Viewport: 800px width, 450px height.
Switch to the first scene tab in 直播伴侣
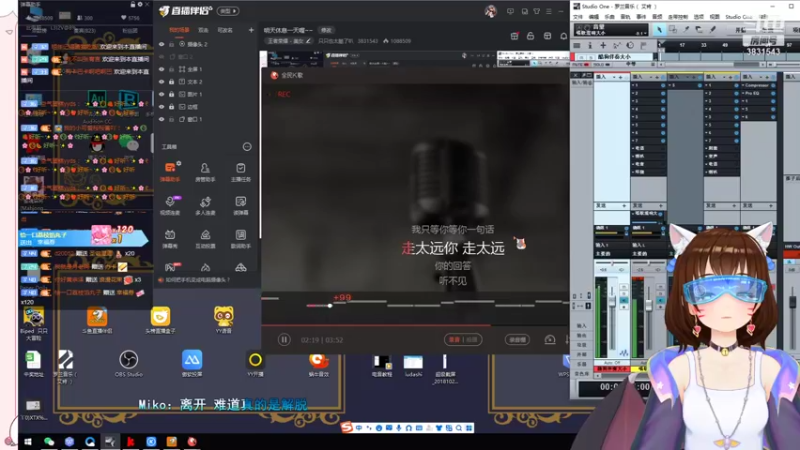[x=179, y=30]
